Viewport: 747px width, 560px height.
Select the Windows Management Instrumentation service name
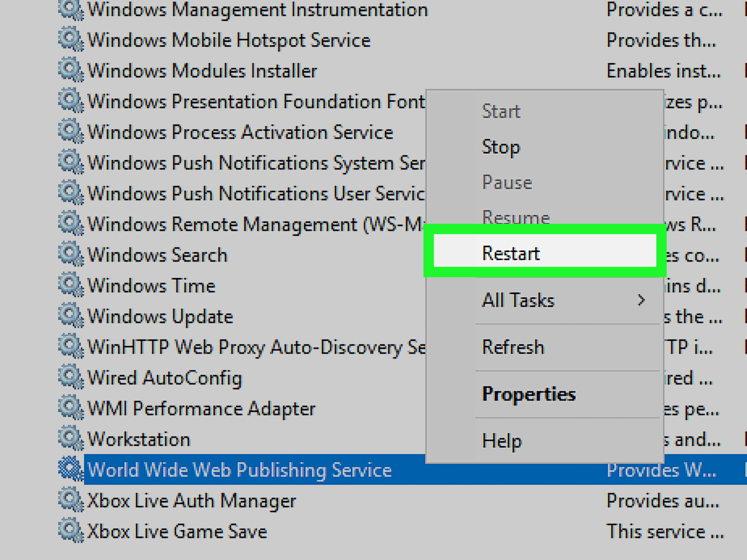pyautogui.click(x=258, y=10)
